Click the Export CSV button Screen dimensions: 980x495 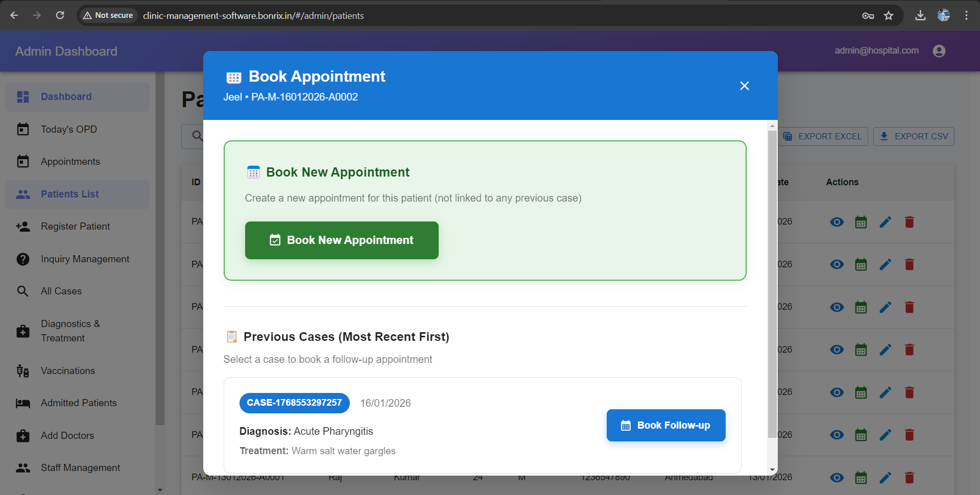914,137
